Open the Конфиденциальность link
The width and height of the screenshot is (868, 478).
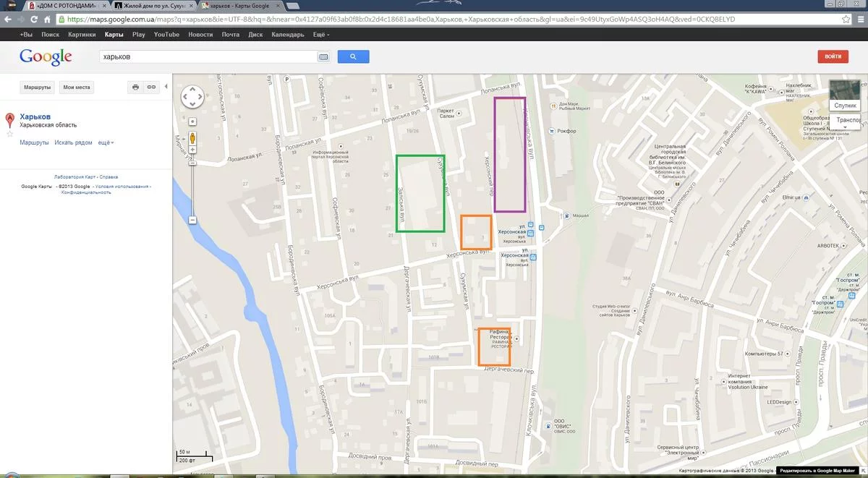coord(85,192)
